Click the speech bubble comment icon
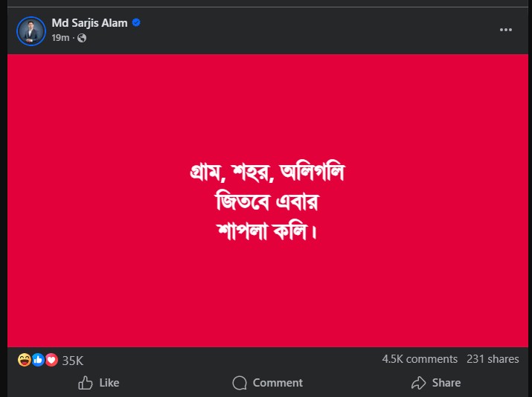The image size is (532, 397). coord(240,383)
